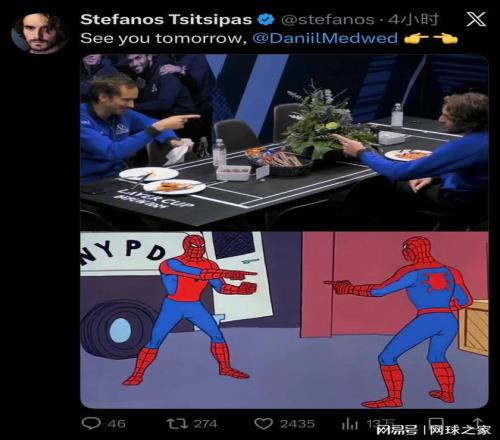Bookmark the tweet using the bookmark icon
Screen dimensions: 500x440
436,422
